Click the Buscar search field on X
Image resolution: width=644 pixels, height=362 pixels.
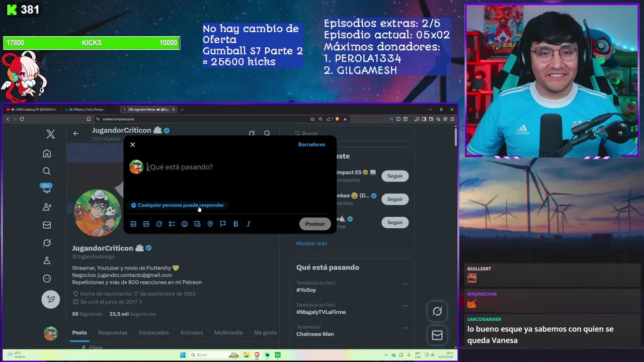pos(352,133)
